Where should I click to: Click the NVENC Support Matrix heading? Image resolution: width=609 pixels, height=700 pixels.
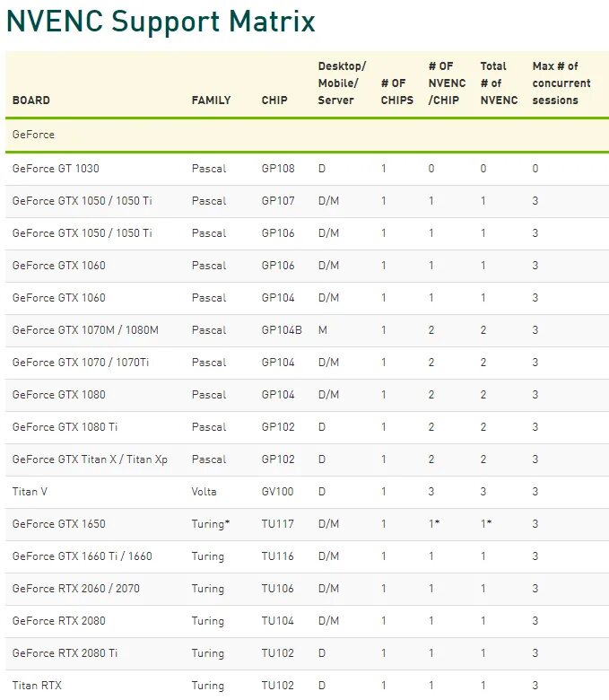point(161,22)
